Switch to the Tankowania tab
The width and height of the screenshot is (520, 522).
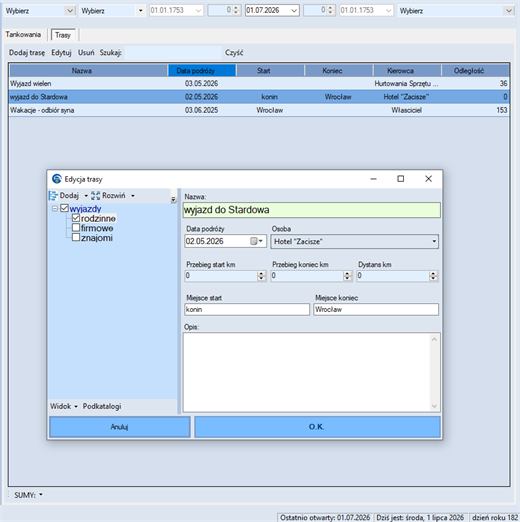23,34
